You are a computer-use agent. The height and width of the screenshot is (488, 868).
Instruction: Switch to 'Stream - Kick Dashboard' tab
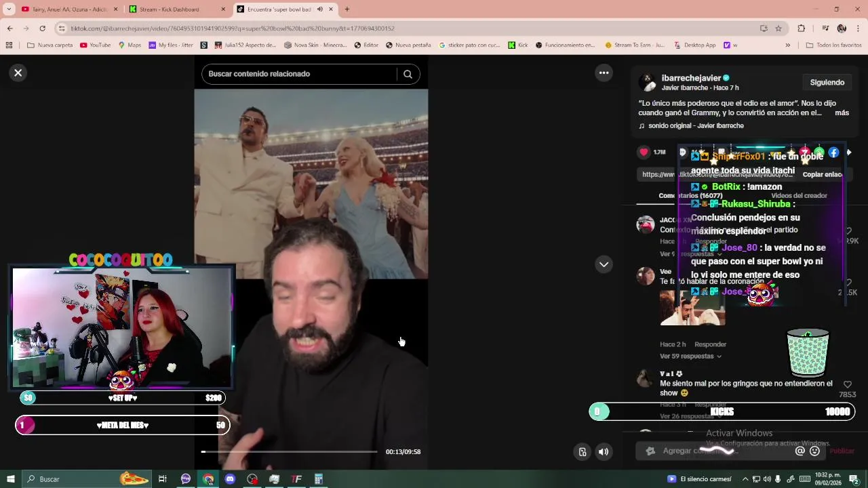point(176,9)
